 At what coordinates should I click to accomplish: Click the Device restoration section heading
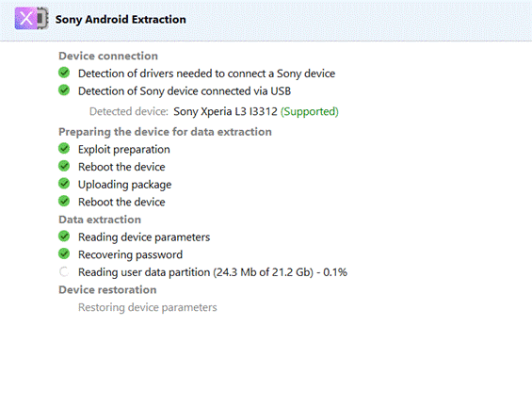[107, 290]
